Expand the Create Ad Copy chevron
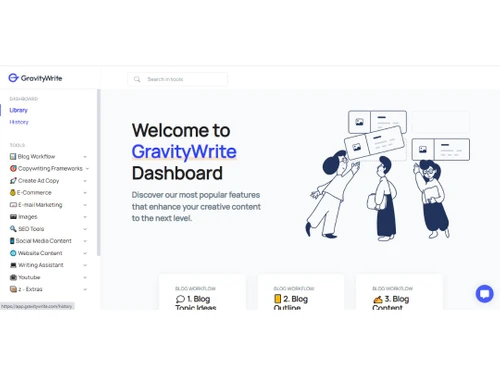 point(85,181)
